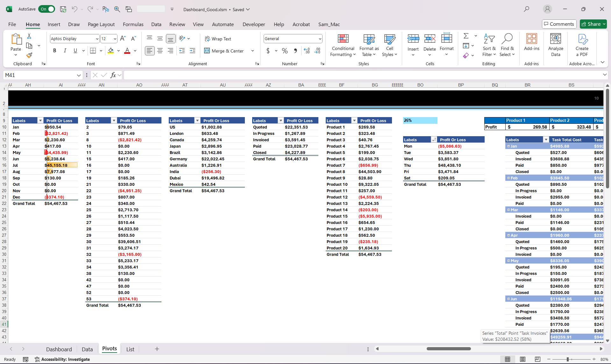Switch to Page Break Preview view
The width and height of the screenshot is (611, 364).
[x=537, y=359]
